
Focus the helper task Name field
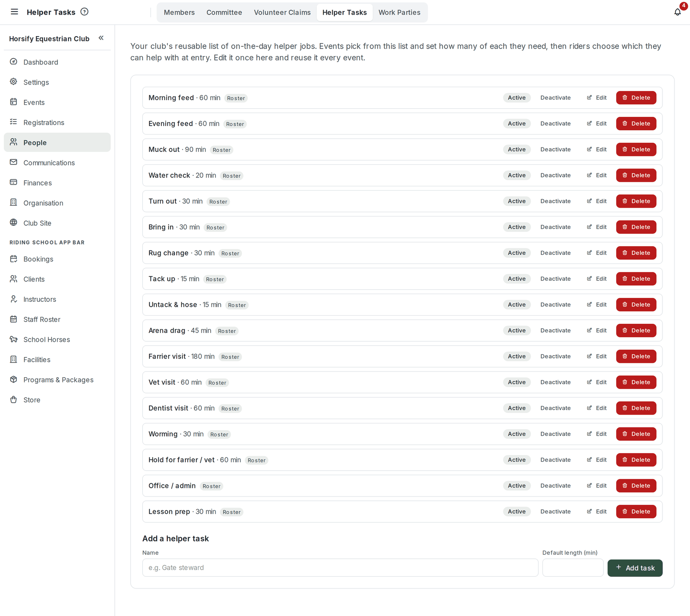coord(340,568)
